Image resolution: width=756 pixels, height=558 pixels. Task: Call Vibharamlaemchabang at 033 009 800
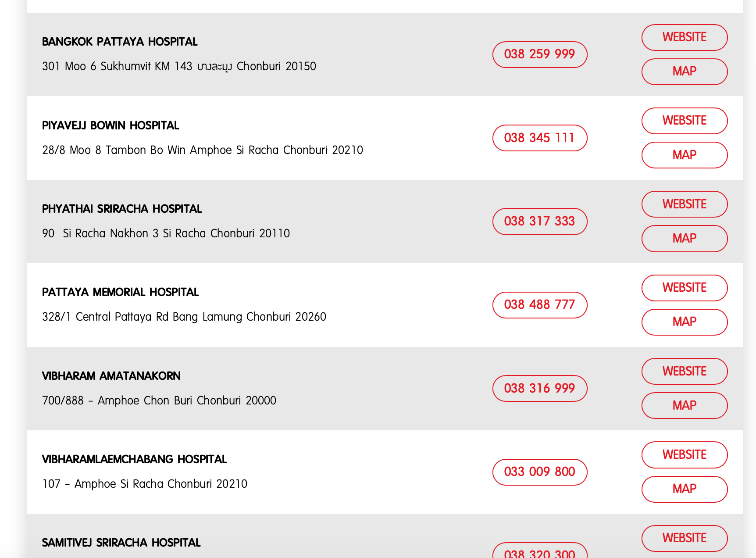tap(539, 472)
